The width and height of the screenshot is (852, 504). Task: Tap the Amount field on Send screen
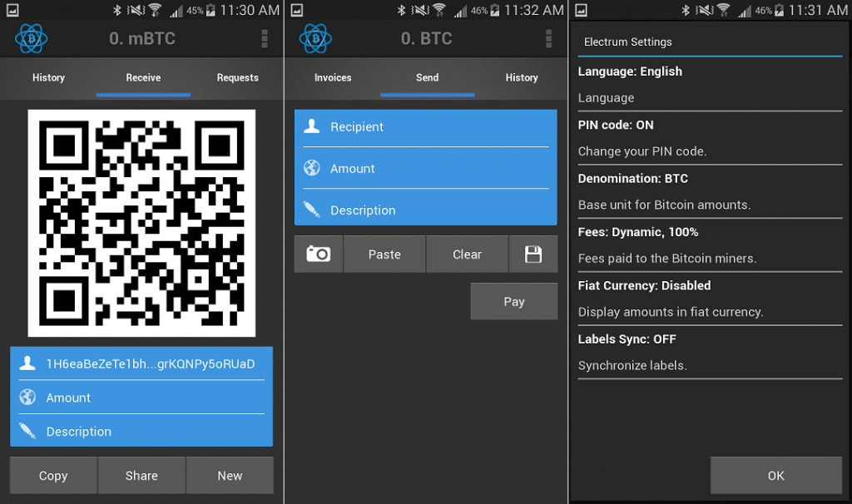click(425, 168)
